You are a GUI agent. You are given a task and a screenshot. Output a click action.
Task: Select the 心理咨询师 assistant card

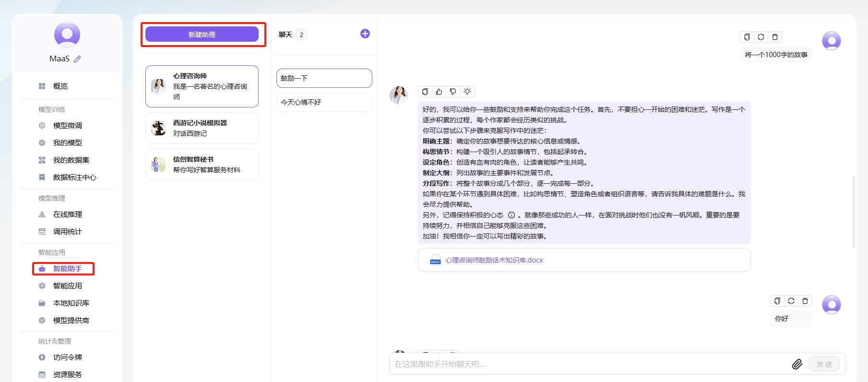click(x=202, y=86)
